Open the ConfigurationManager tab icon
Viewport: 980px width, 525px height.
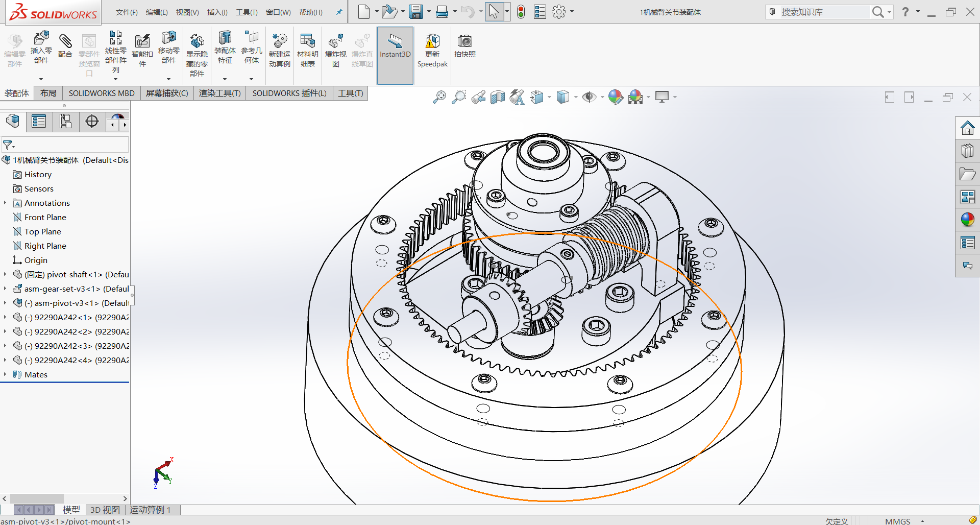[65, 122]
